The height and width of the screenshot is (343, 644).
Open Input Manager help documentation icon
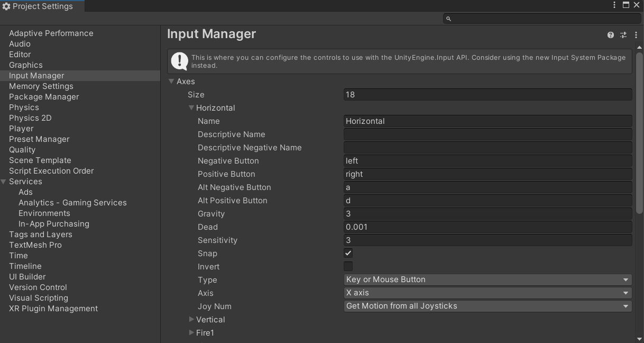click(611, 35)
